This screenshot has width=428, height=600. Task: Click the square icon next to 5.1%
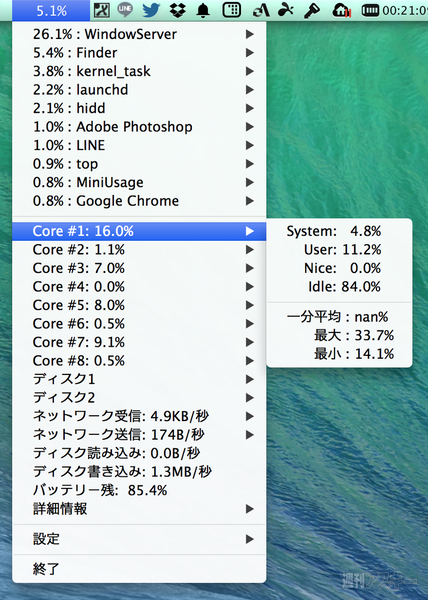pos(102,10)
